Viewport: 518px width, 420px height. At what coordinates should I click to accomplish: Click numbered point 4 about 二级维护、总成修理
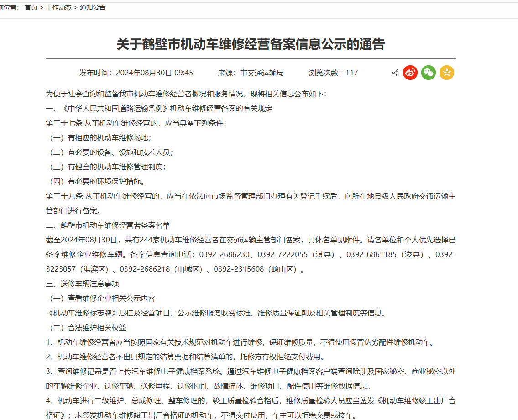[x=251, y=408]
